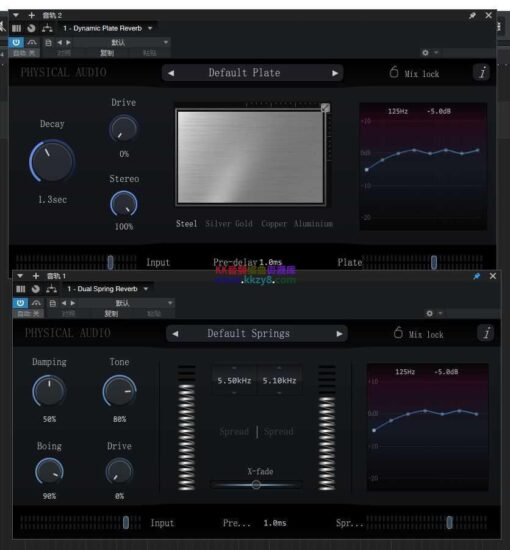Collapse track 2 window menu triangle
This screenshot has height=550, width=510.
[x=15, y=15]
